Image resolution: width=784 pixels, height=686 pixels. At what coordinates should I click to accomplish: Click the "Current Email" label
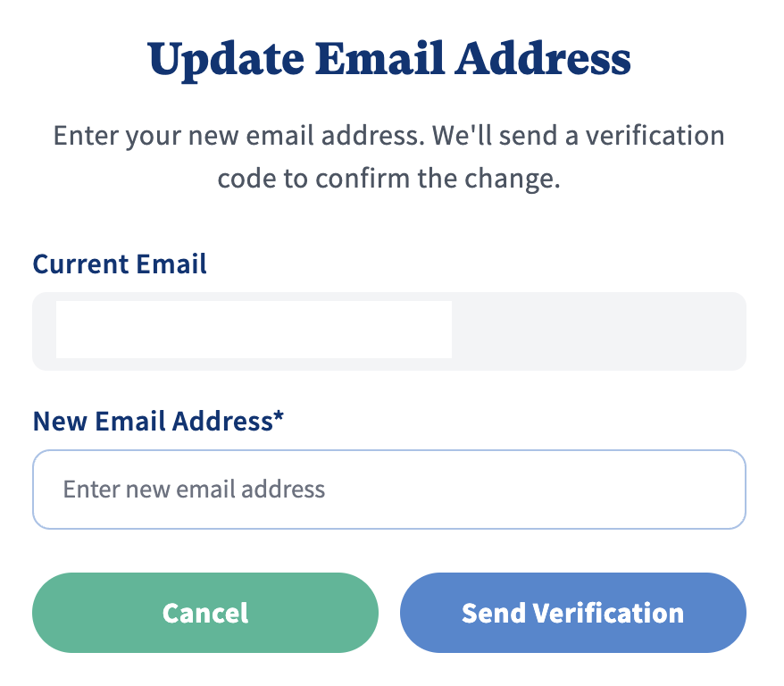[x=120, y=264]
